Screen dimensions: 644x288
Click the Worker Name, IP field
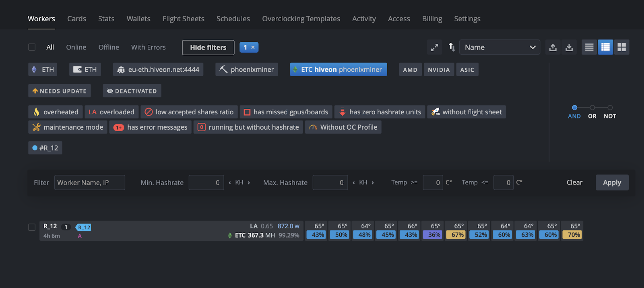click(89, 183)
